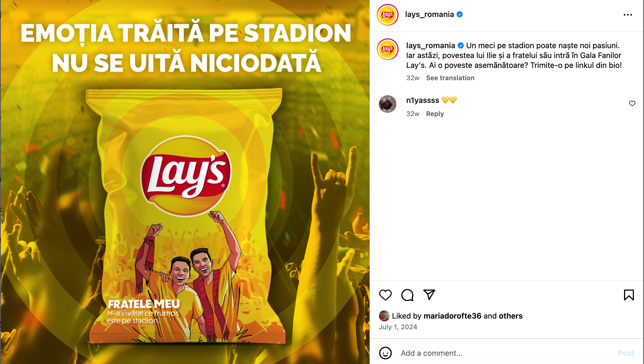Click the Lay's chips bag post image

click(x=185, y=182)
